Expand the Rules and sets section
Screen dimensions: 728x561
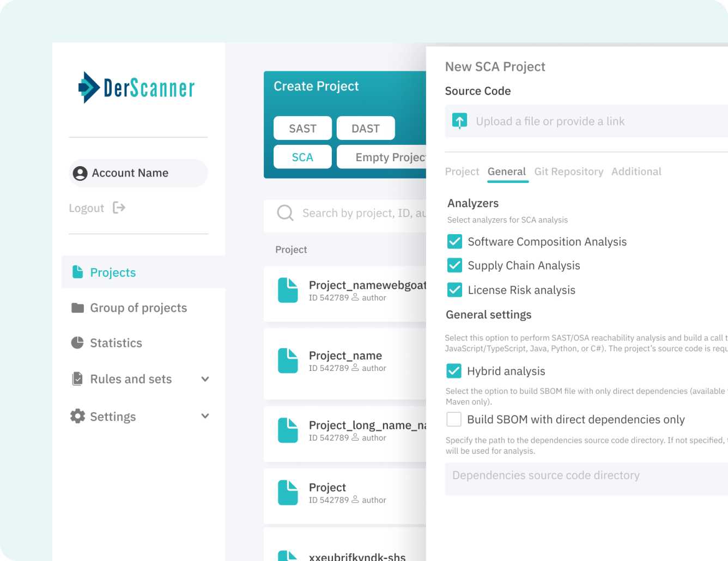(x=205, y=379)
